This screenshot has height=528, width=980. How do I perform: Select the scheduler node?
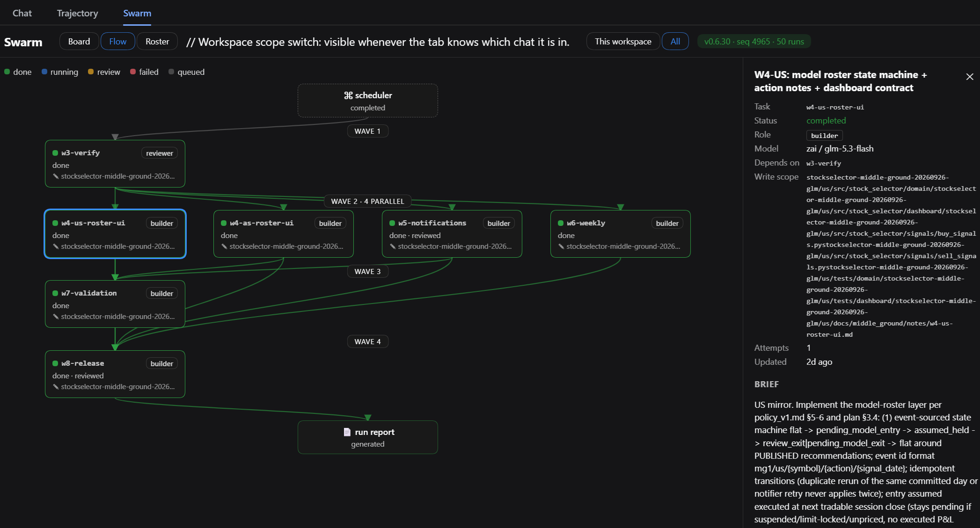368,101
